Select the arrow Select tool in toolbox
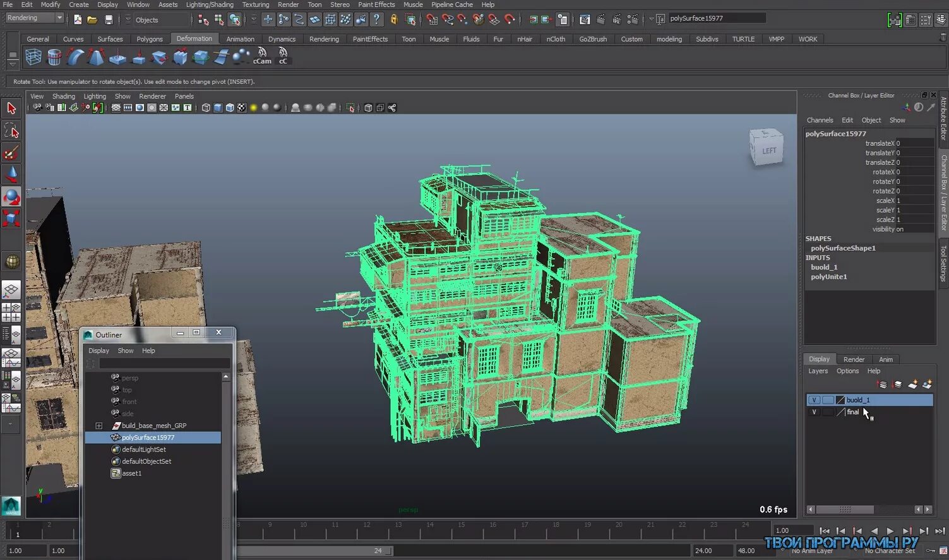Screen dimensions: 949x560 click(11, 109)
